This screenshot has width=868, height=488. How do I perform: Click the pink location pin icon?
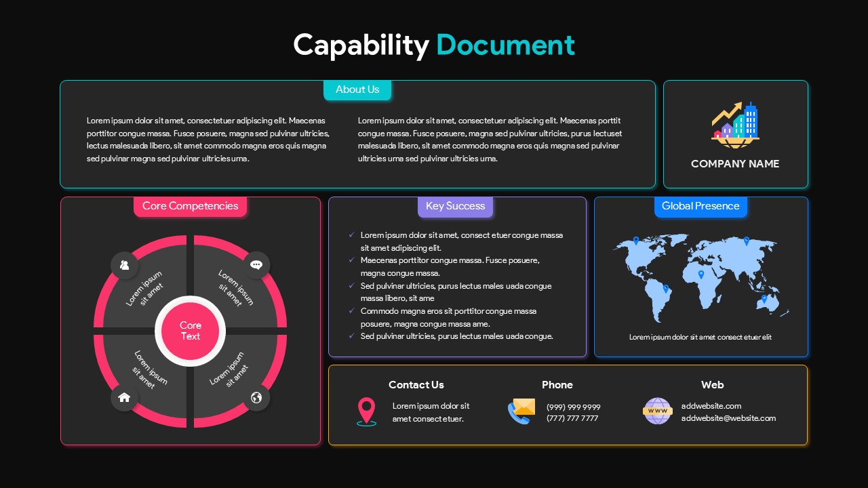[x=366, y=412]
